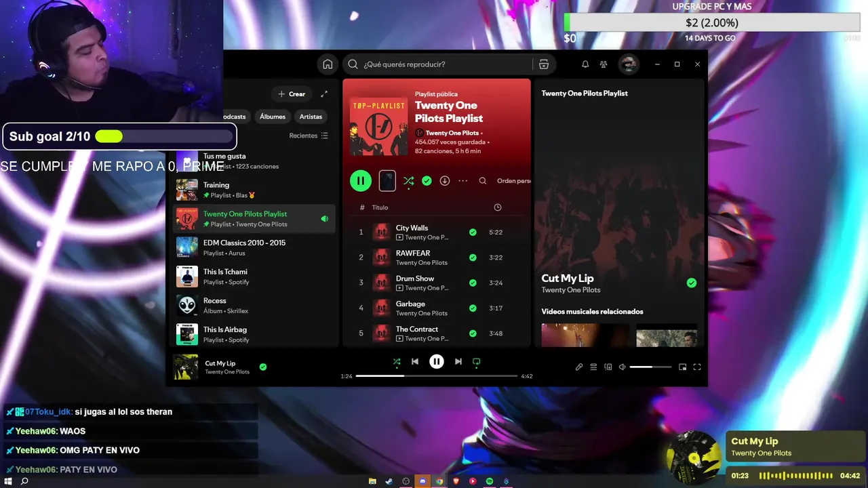Toggle saved checkmark for RAWFEAR

473,258
